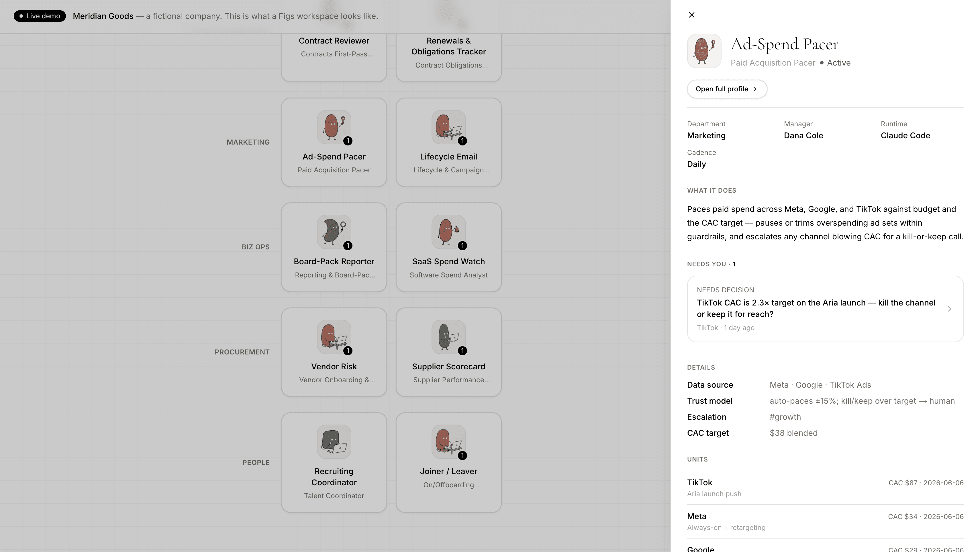Open the TikTok CAC needs decision item
The width and height of the screenshot is (980, 552).
click(x=825, y=309)
